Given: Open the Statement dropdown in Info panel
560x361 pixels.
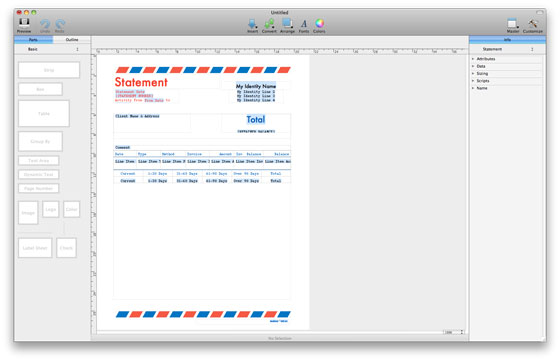Looking at the screenshot, I should (507, 49).
